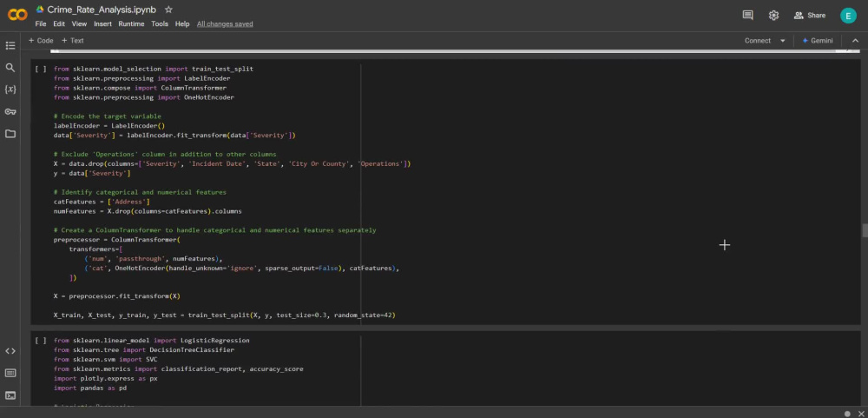The image size is (868, 418).
Task: Click the X = preprocessor.fit_transform(X) line
Action: [117, 296]
